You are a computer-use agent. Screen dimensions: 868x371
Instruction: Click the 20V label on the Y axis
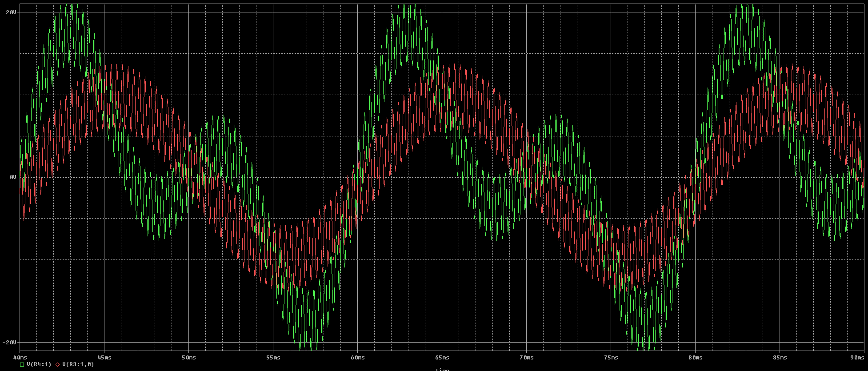pos(11,12)
